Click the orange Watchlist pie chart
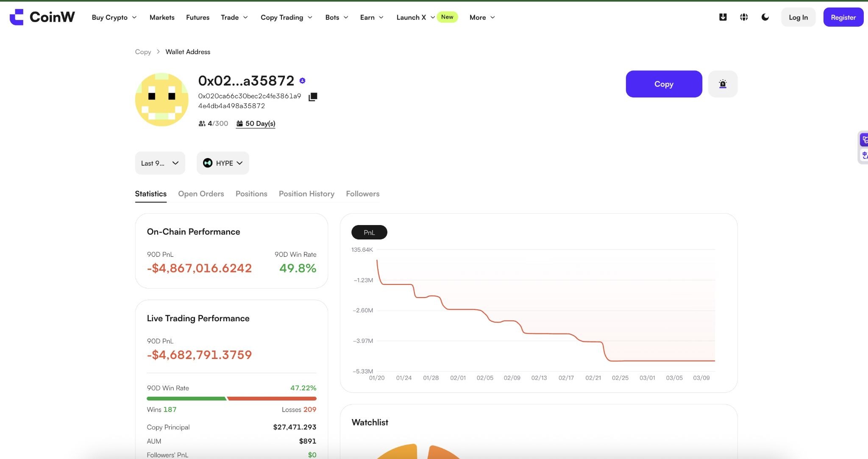This screenshot has width=868, height=459. tap(418, 451)
